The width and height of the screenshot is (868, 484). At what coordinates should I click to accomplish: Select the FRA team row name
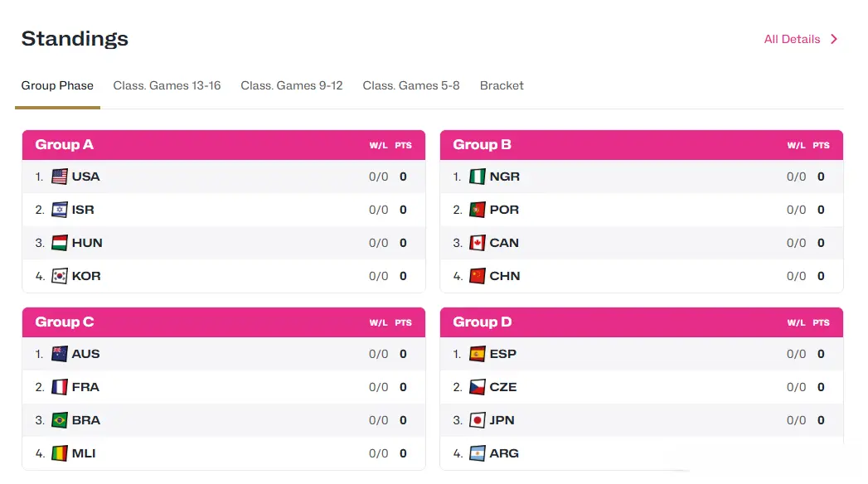tap(85, 387)
